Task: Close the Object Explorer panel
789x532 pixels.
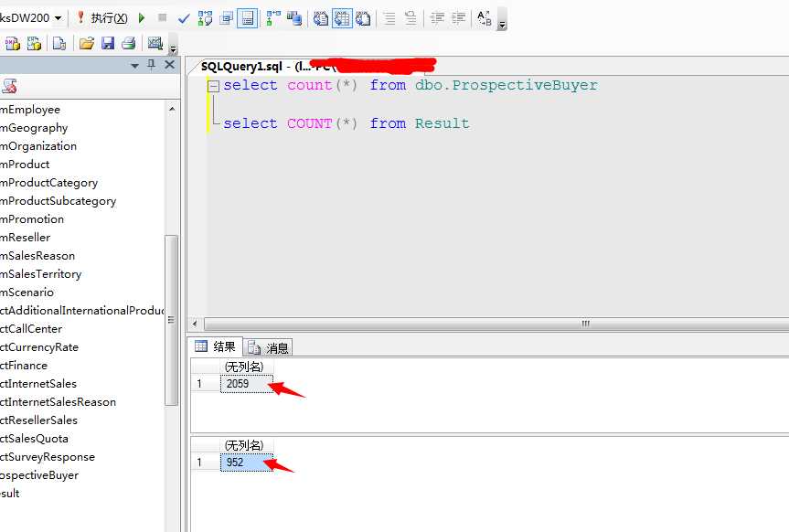Action: 169,64
